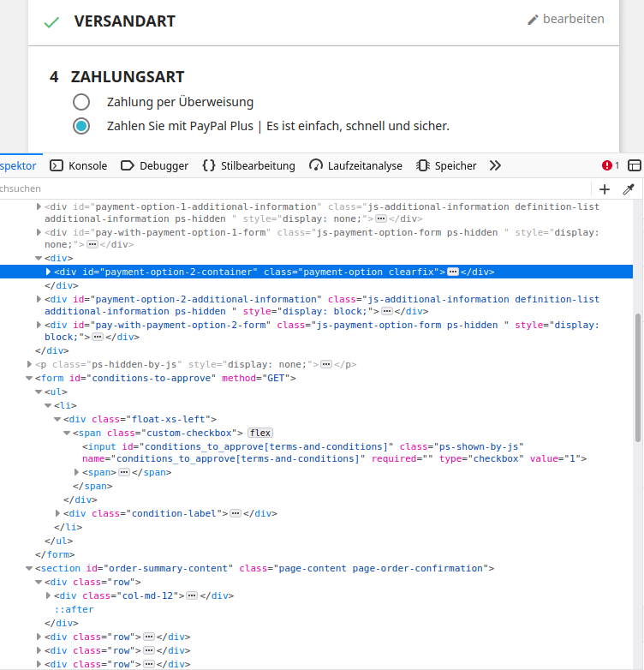Expand payment-option-2-additional-information div

[39, 299]
